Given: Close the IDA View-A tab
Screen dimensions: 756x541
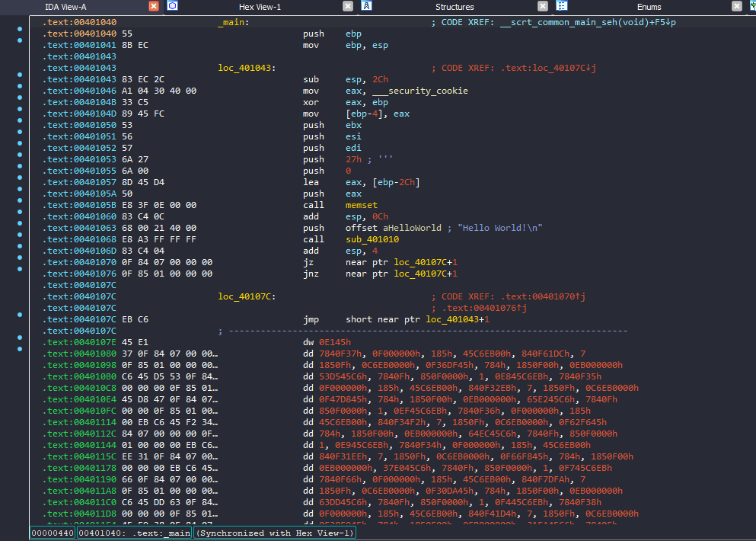Looking at the screenshot, I should click(154, 6).
